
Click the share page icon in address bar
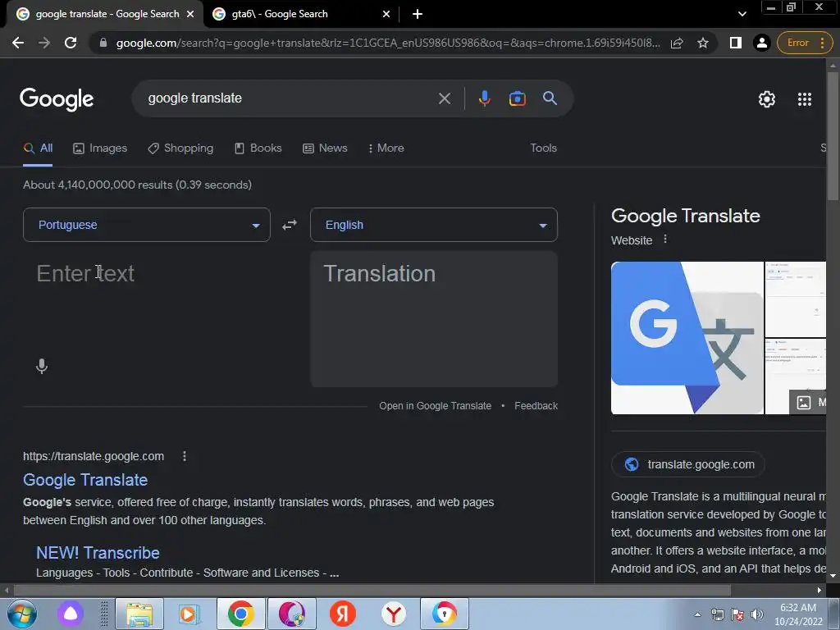677,43
